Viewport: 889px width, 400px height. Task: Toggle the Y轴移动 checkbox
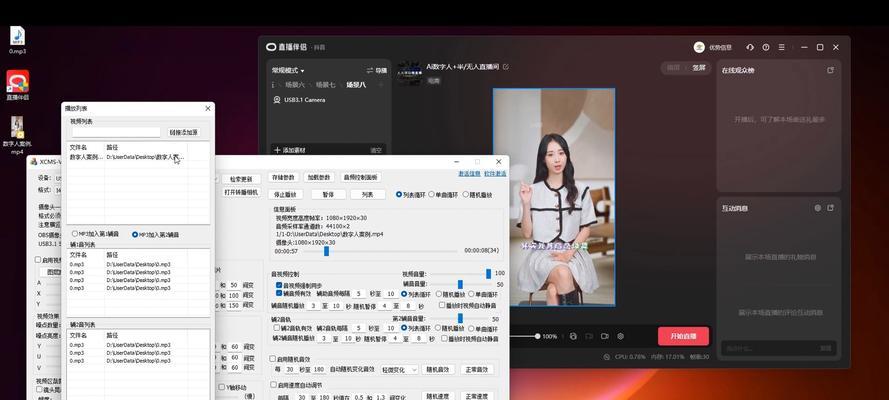[x=222, y=387]
